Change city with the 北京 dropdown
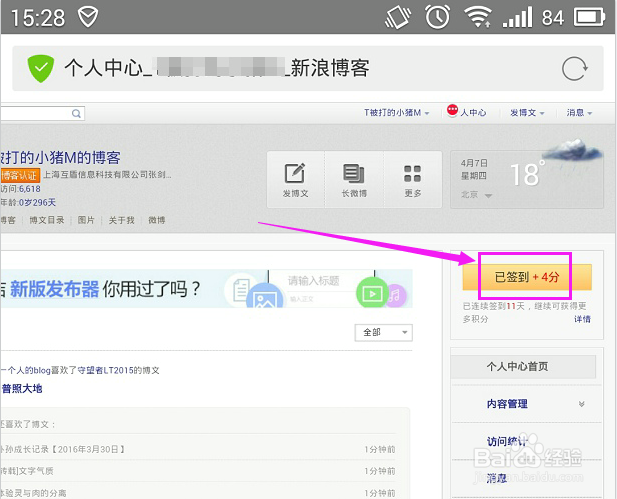The height and width of the screenshot is (499, 617). tap(477, 195)
